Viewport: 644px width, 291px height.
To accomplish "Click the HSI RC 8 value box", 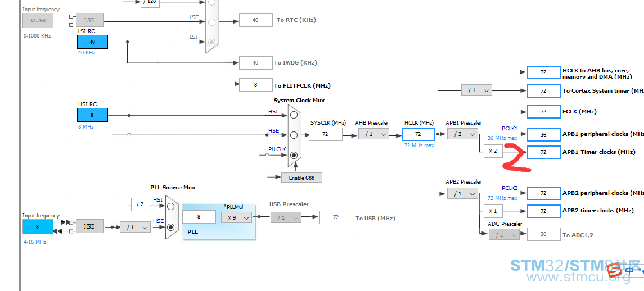I will click(x=92, y=115).
